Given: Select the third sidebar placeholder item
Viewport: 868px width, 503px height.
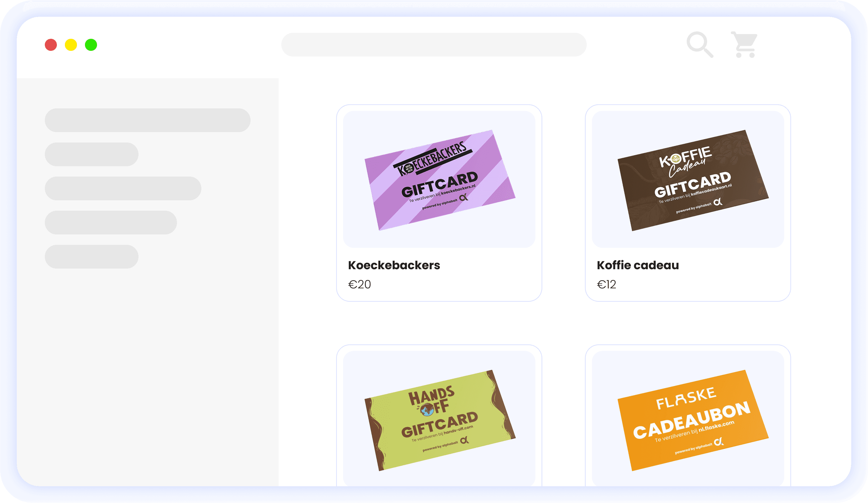Looking at the screenshot, I should click(x=123, y=188).
